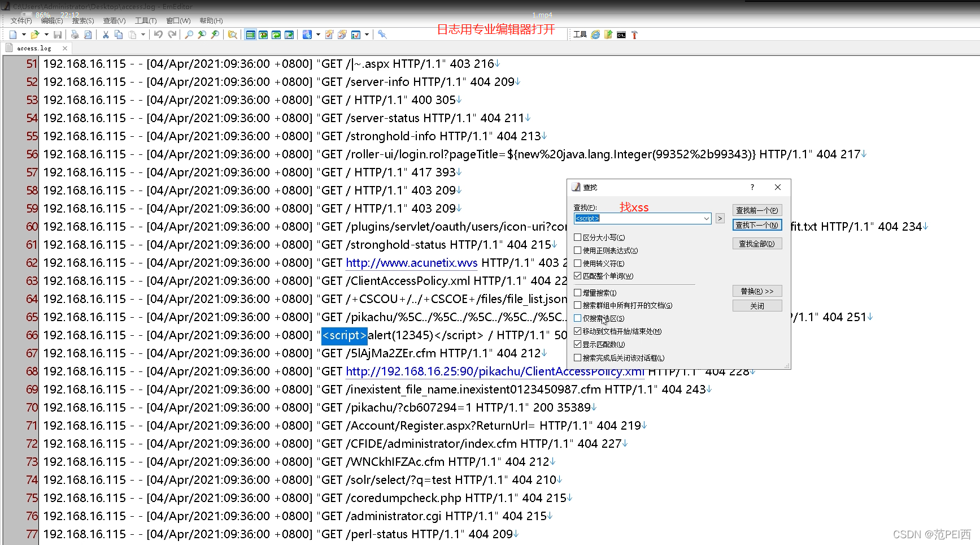The width and height of the screenshot is (980, 545).
Task: Click the Save disk icon
Action: (57, 34)
